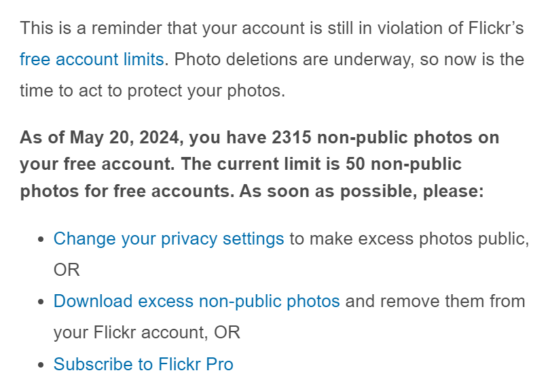Click the bullet before Subscribe to Flickr Pro
This screenshot has width=550, height=392.
pyautogui.click(x=41, y=364)
